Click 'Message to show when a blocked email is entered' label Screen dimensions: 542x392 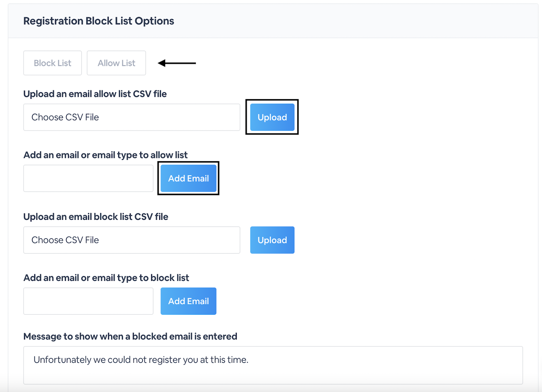pyautogui.click(x=130, y=336)
